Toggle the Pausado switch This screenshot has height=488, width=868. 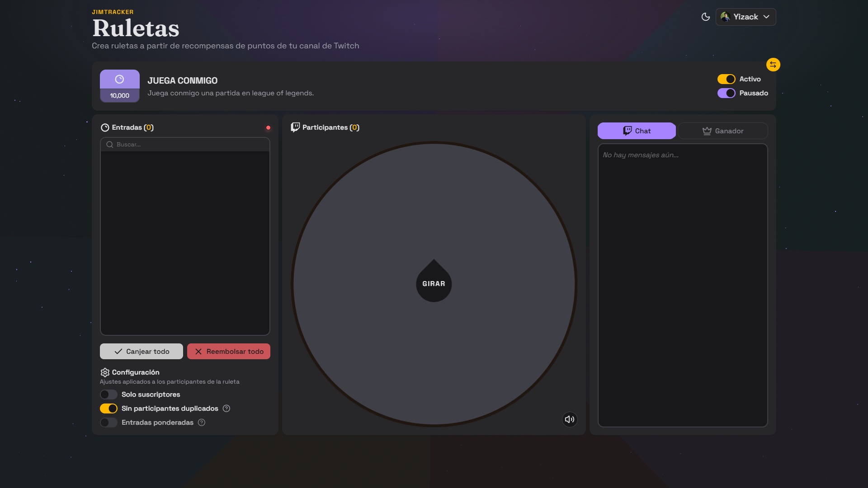coord(726,93)
